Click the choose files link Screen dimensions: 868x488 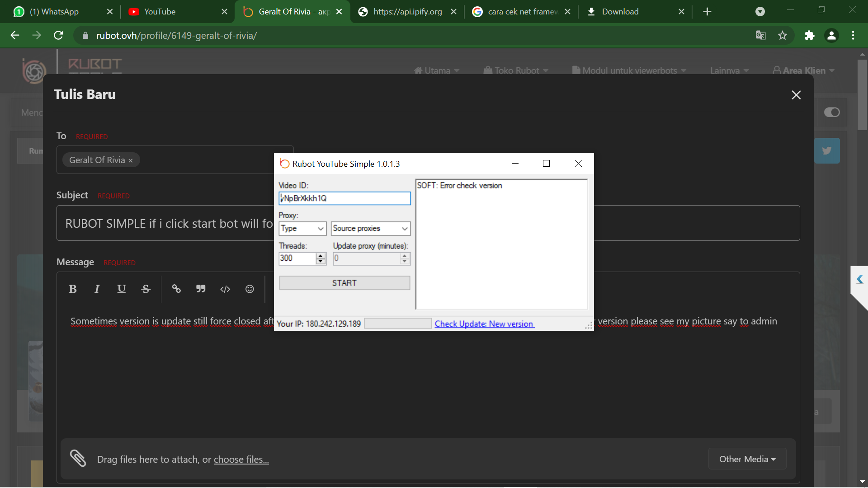[x=241, y=460]
